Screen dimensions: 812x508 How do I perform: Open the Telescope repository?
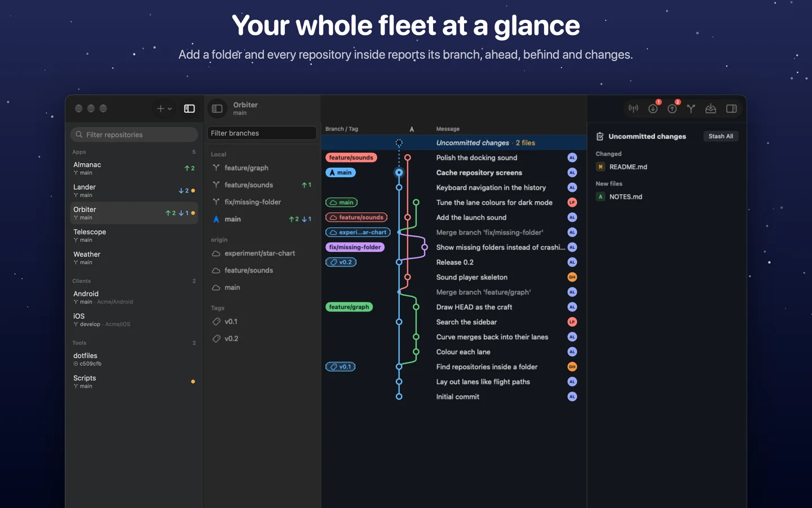point(134,235)
